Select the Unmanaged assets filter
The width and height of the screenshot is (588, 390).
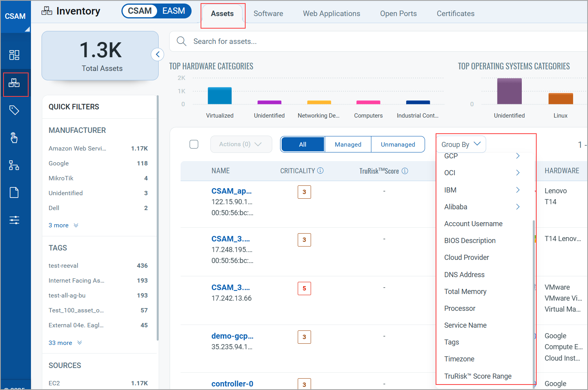(398, 144)
